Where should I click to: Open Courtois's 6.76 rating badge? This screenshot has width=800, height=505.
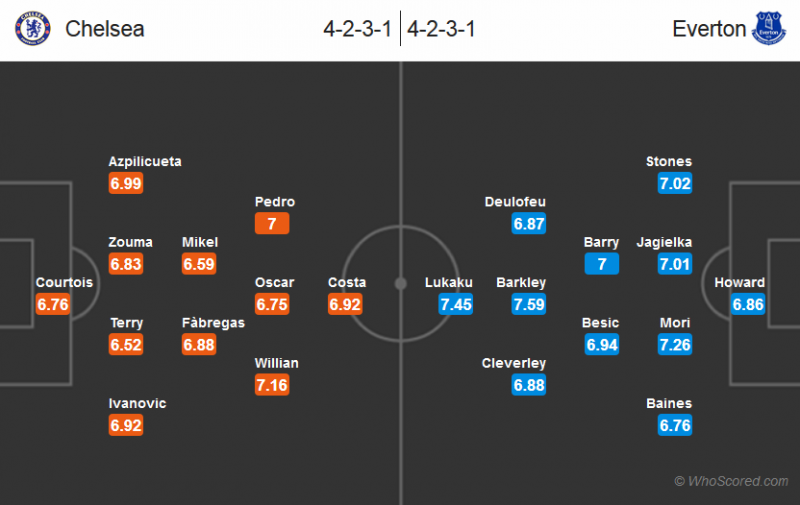point(52,304)
